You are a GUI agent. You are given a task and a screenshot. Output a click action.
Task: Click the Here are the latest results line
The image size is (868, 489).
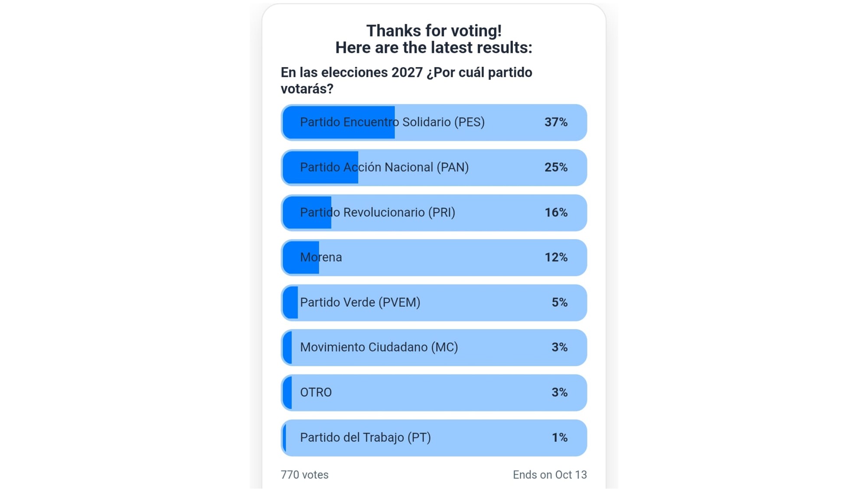(x=434, y=48)
